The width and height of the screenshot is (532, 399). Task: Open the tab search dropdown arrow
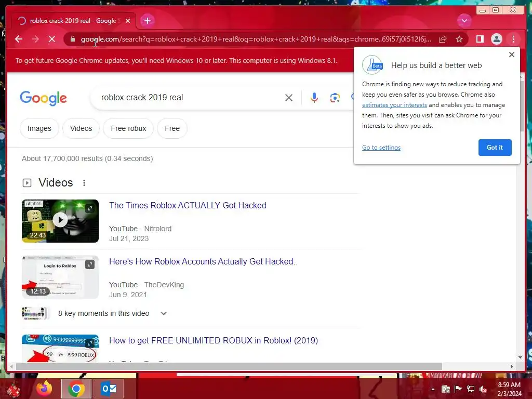point(464,21)
